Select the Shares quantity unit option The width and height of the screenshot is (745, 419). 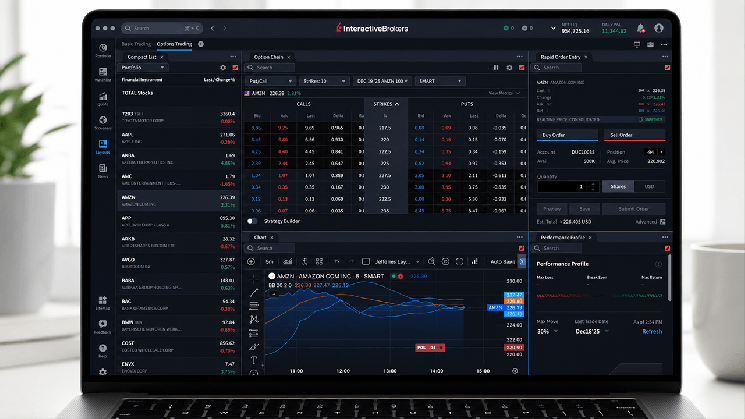point(618,187)
